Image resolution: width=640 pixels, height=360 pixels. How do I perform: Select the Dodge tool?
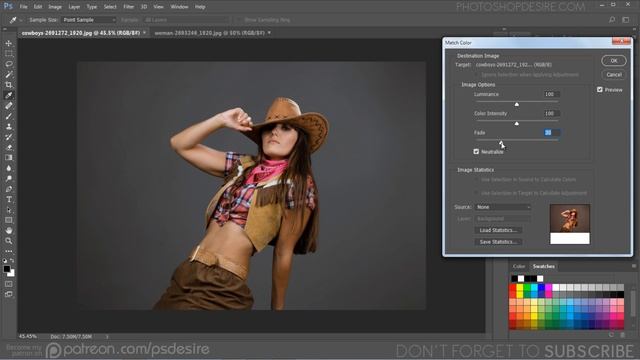[9, 179]
